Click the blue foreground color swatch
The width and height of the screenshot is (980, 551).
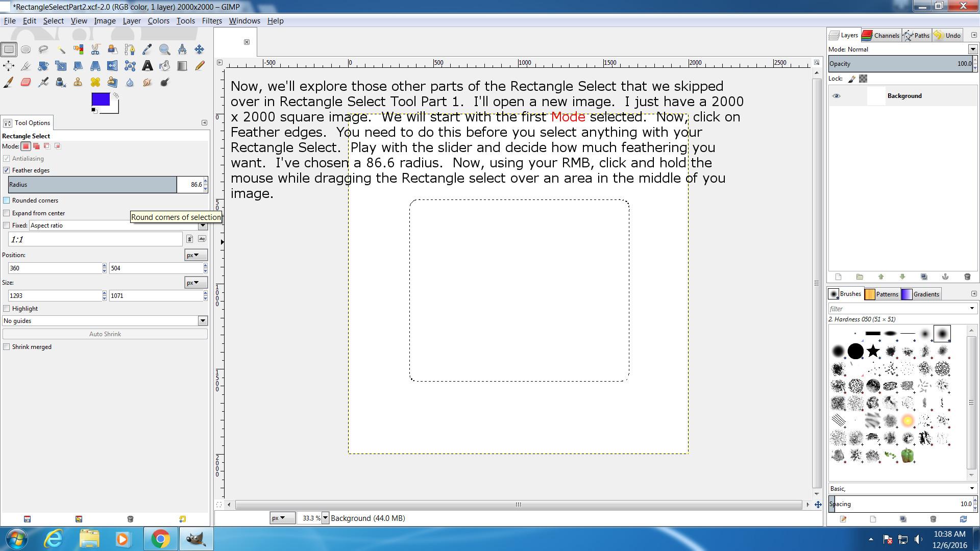pos(100,99)
